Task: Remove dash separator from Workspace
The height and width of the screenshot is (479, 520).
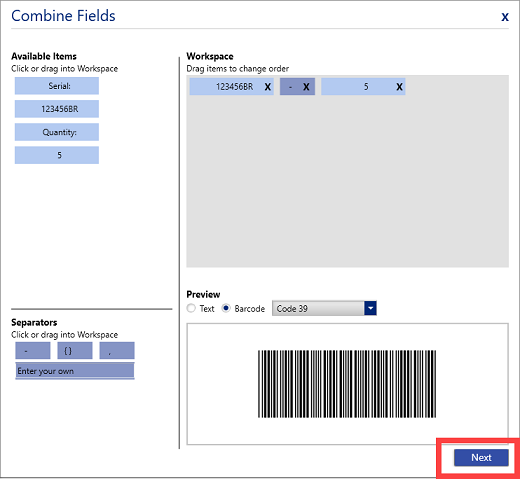Action: (306, 87)
